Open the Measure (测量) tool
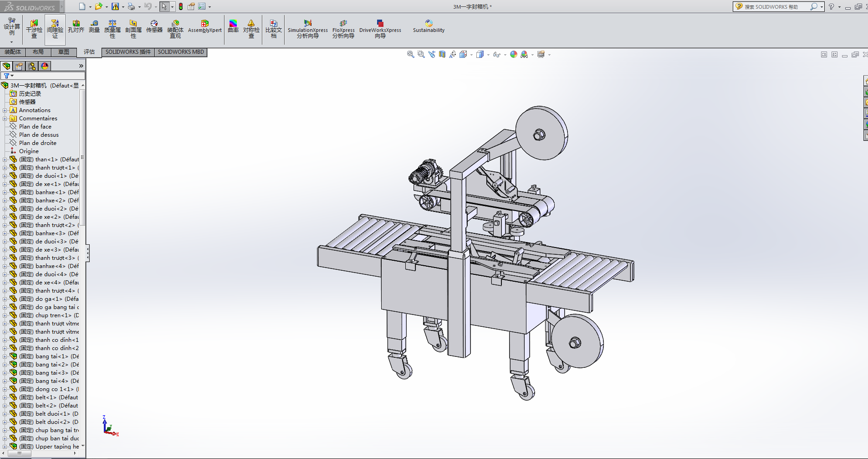Image resolution: width=868 pixels, height=459 pixels. (94, 26)
